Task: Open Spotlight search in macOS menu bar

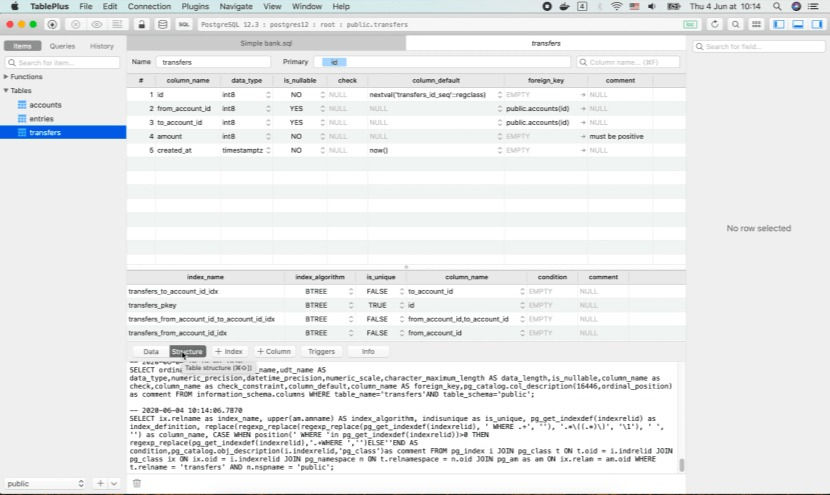Action: tap(777, 6)
